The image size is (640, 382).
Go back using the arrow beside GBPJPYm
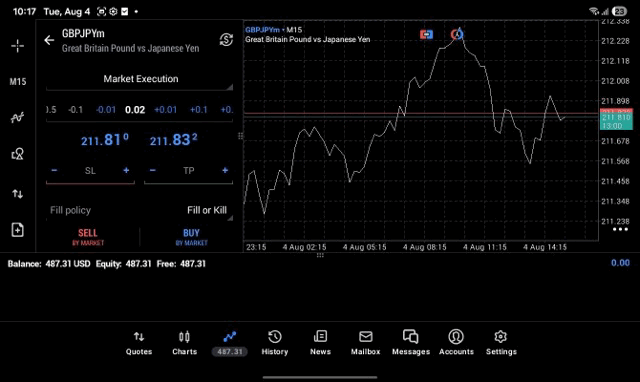point(49,40)
